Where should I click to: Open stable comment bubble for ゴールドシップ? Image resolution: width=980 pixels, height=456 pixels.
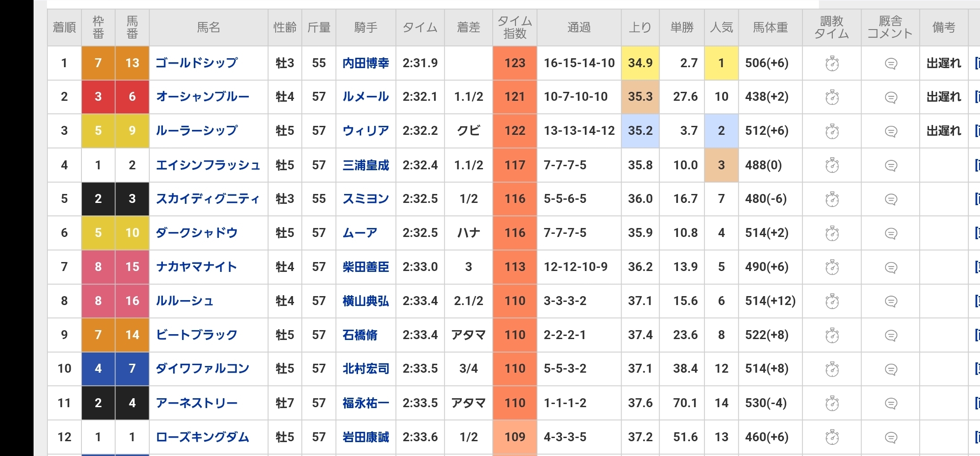(x=891, y=64)
